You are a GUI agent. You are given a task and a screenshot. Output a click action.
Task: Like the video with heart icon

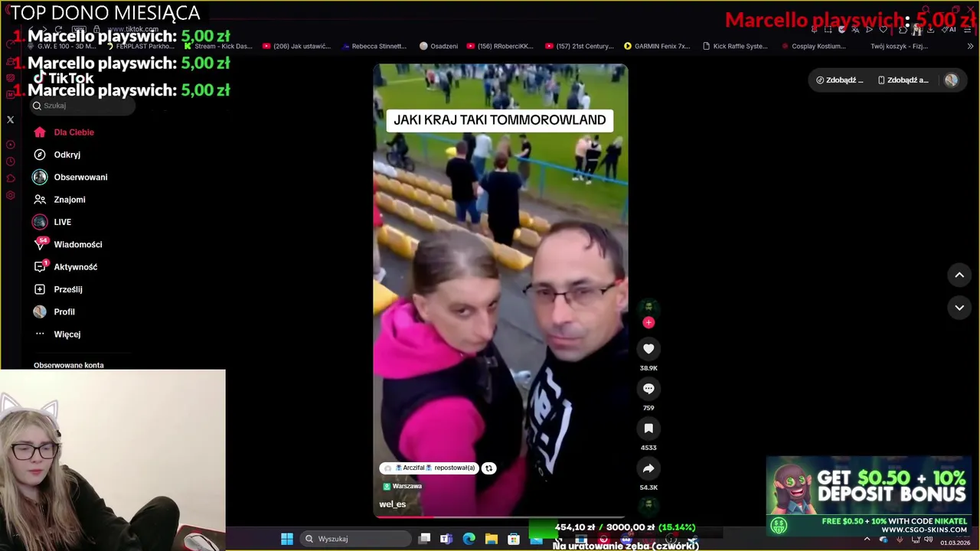pyautogui.click(x=648, y=349)
